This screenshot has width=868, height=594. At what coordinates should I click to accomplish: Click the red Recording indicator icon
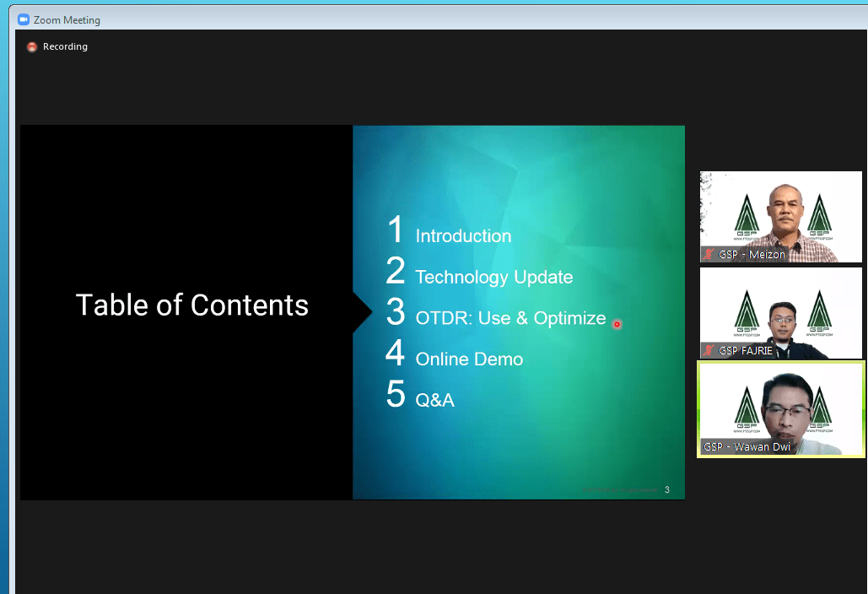pos(32,47)
